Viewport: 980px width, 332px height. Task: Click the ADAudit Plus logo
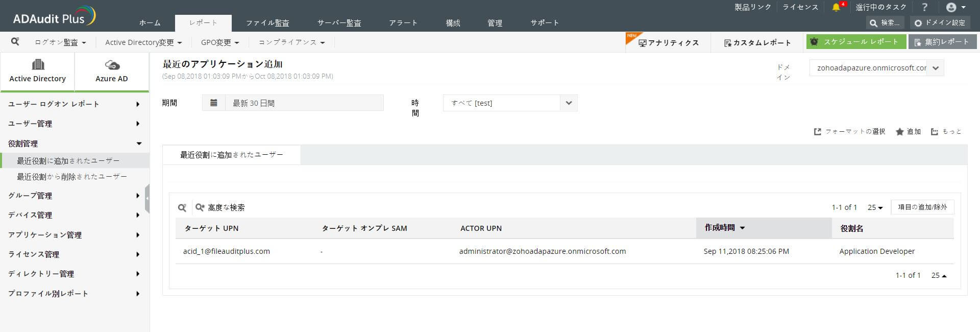point(54,17)
